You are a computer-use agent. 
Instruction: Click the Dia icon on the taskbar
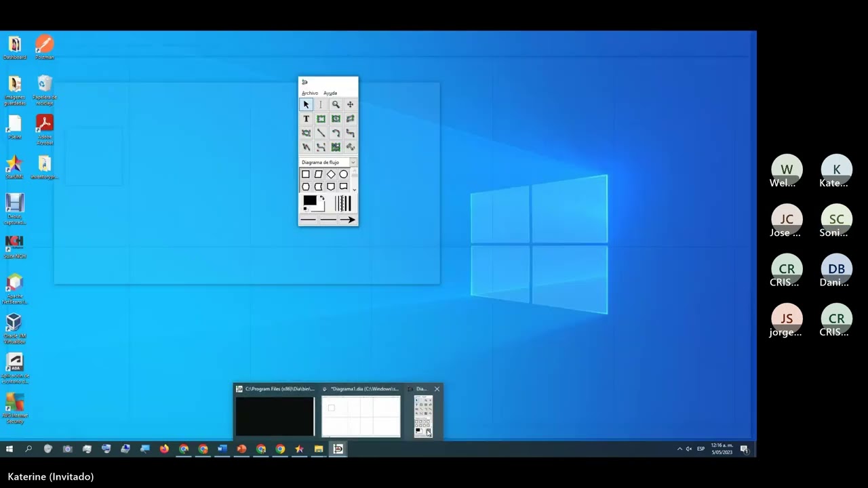[x=338, y=449]
